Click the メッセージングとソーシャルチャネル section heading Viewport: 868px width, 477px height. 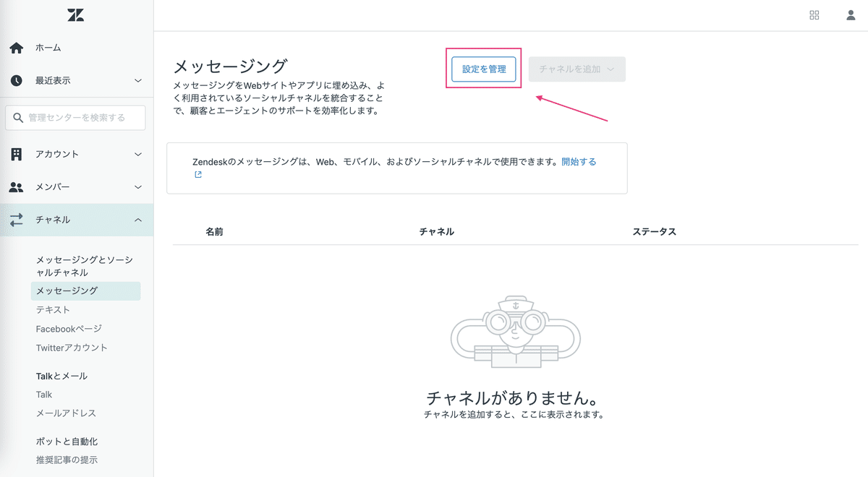tap(84, 266)
